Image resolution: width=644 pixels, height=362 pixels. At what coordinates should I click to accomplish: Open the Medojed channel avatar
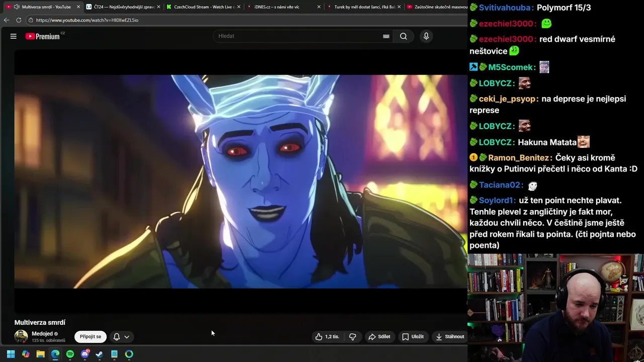tap(21, 337)
